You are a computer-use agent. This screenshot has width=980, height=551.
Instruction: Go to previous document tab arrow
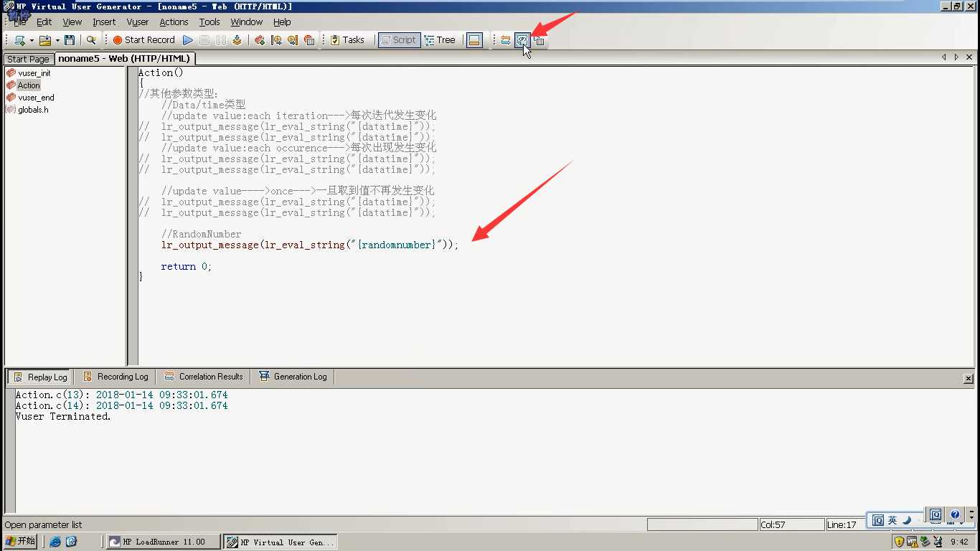click(944, 57)
